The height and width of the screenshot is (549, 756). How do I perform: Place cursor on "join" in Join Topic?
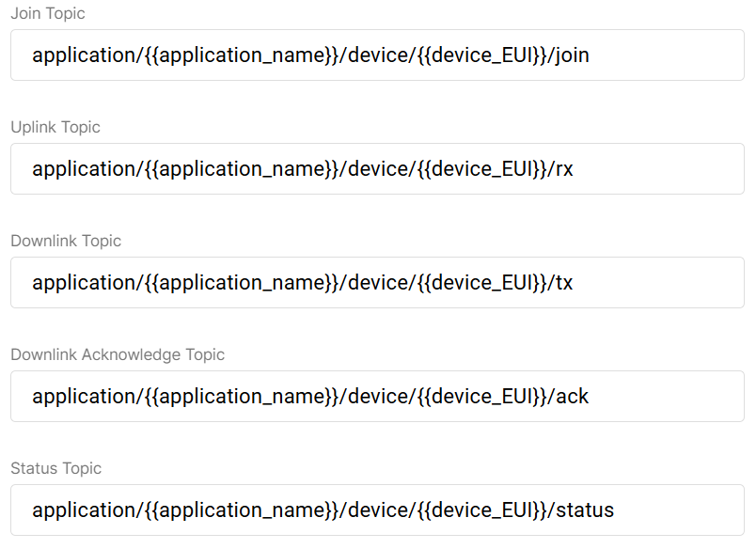(573, 55)
